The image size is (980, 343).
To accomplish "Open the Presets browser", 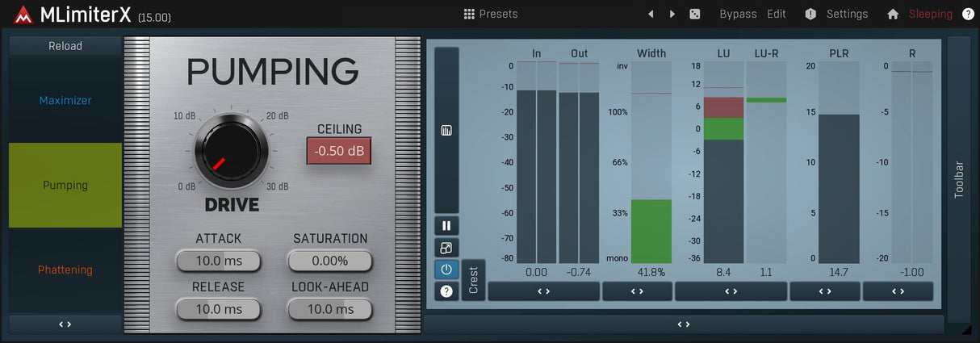I will [x=491, y=14].
